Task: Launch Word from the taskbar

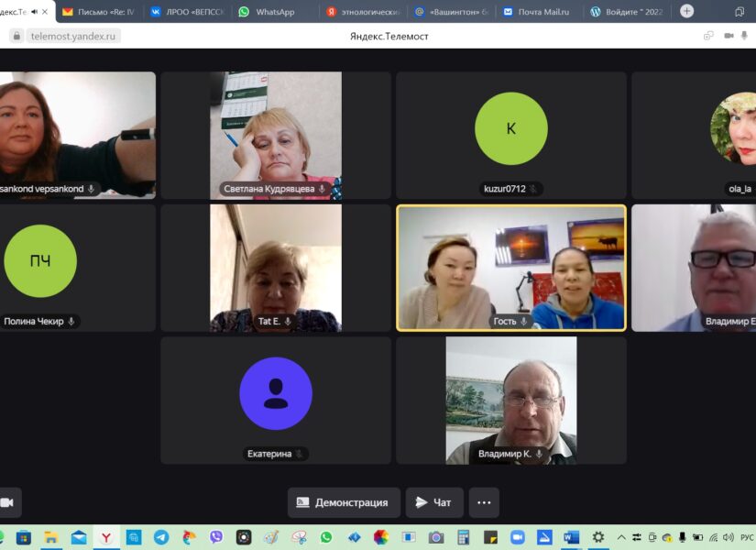Action: tap(571, 537)
